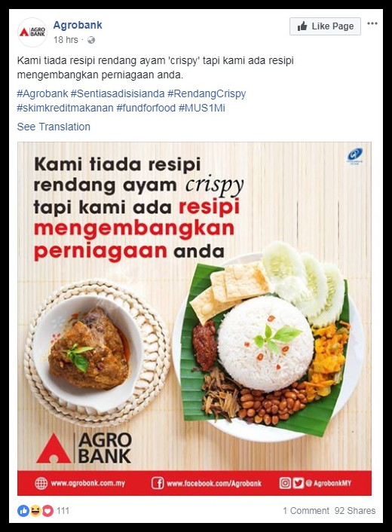Click the See Translation link

point(54,127)
